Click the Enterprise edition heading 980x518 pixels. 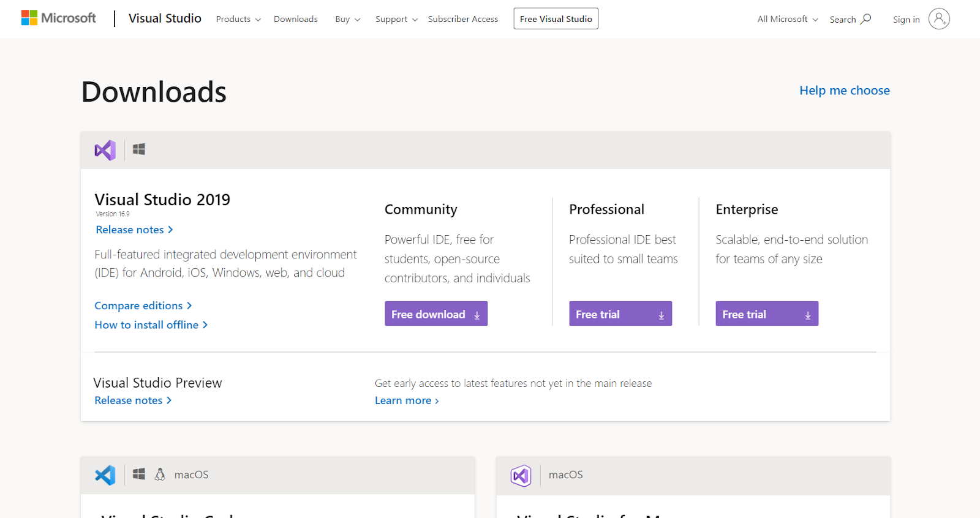coord(747,210)
